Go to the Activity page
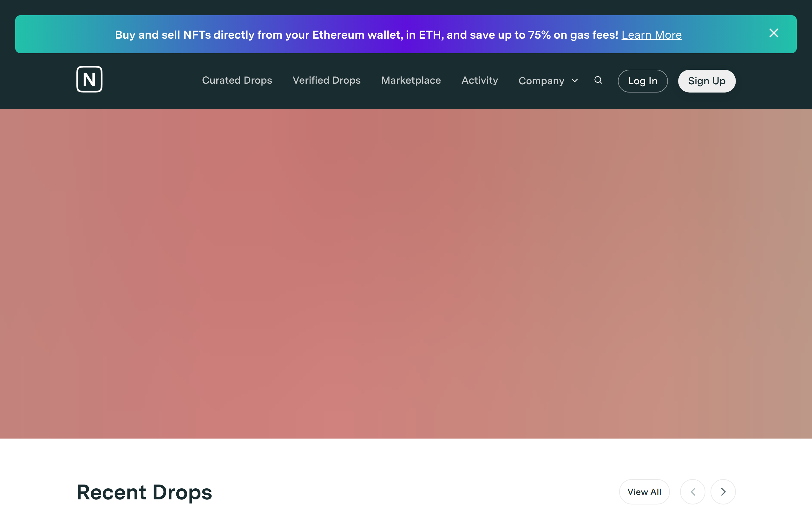This screenshot has height=507, width=812. [x=480, y=80]
